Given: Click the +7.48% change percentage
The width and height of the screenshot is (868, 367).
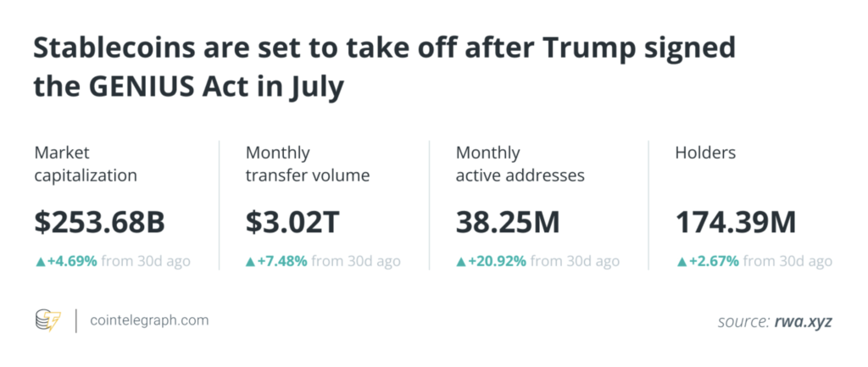Looking at the screenshot, I should 282,261.
